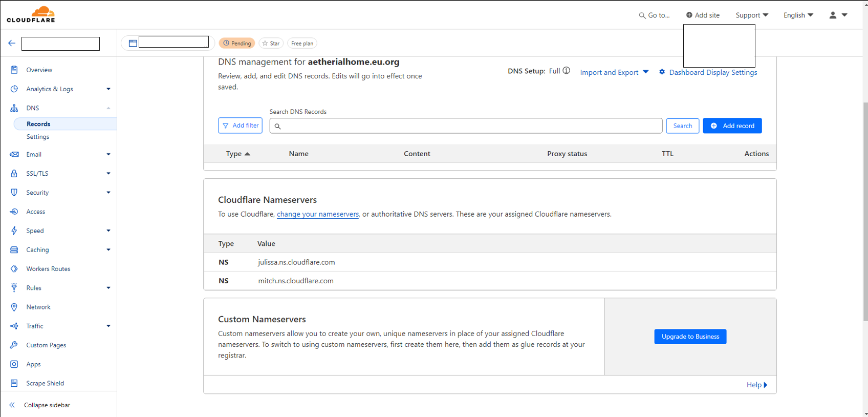The height and width of the screenshot is (417, 868).
Task: Click Upgrade to Business button
Action: (690, 337)
